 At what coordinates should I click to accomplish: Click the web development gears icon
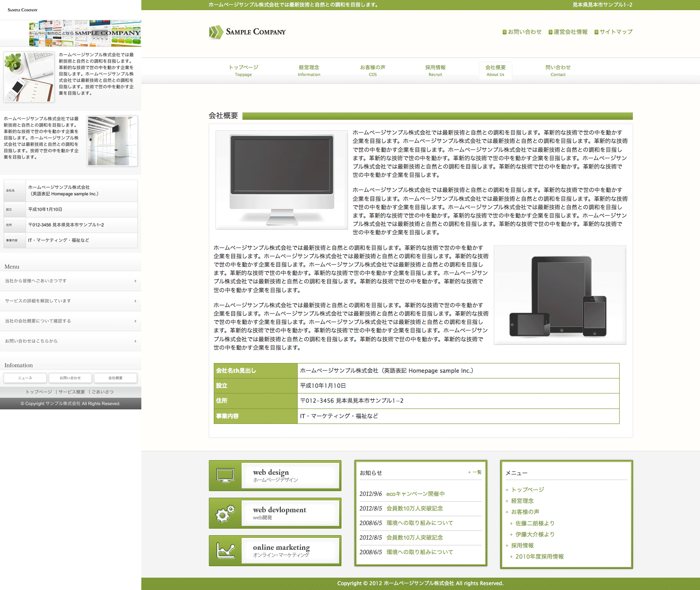[225, 513]
